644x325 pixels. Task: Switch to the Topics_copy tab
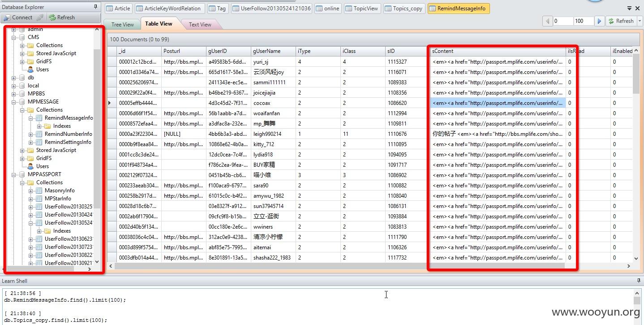coord(404,9)
